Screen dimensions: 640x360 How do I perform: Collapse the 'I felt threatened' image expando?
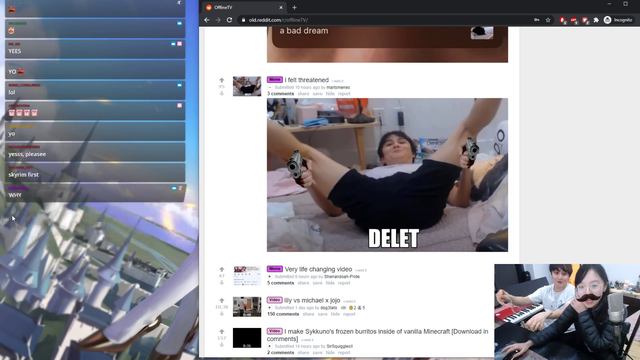point(269,87)
